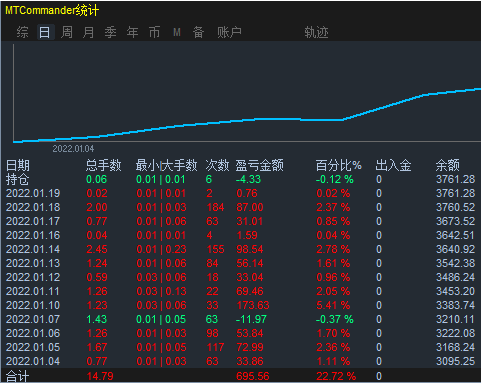This screenshot has height=383, width=481.
Task: Click the 次数 column header
Action: 217,165
